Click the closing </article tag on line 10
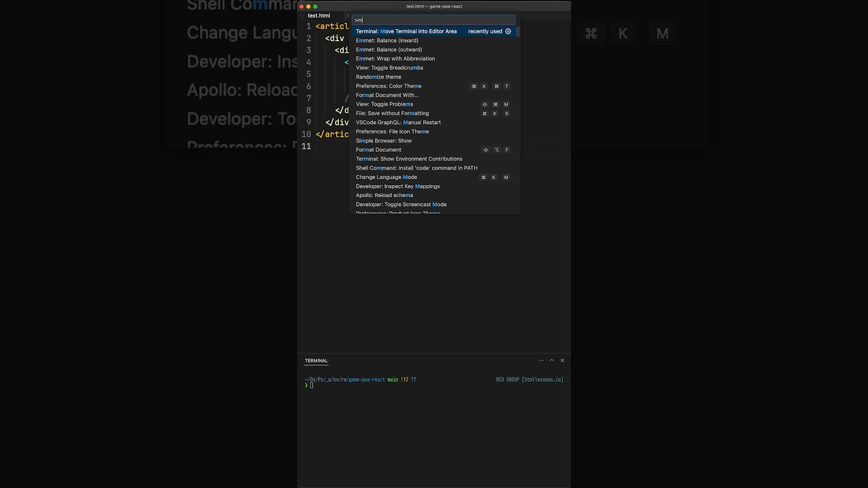868x488 pixels. coord(332,134)
